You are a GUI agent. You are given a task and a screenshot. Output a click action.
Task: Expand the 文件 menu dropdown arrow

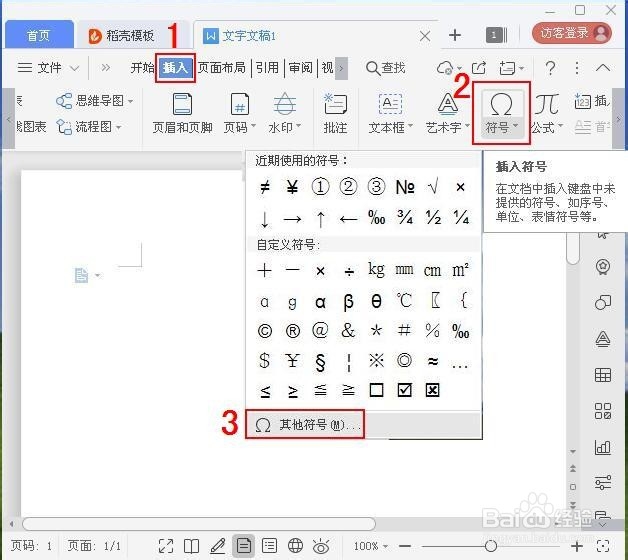coord(74,68)
